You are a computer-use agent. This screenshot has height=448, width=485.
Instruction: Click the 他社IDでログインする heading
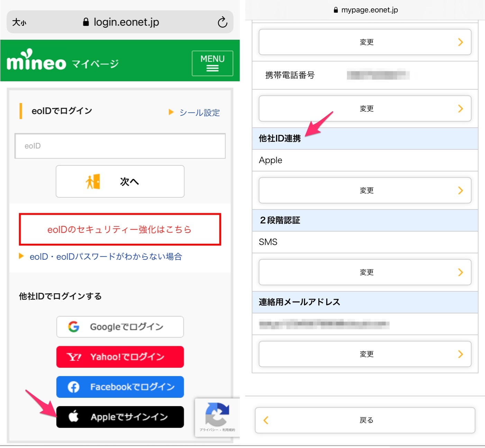(60, 296)
